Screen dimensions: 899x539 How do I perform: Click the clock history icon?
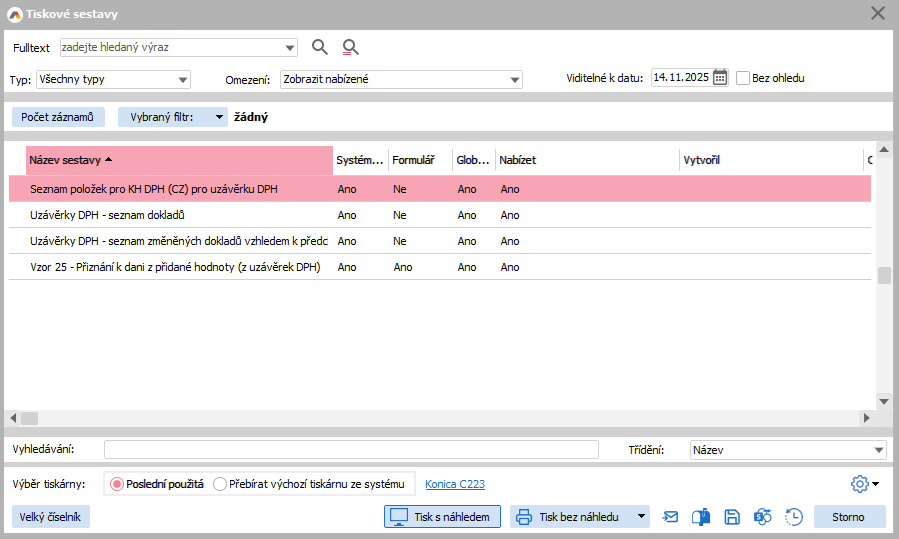click(x=794, y=517)
